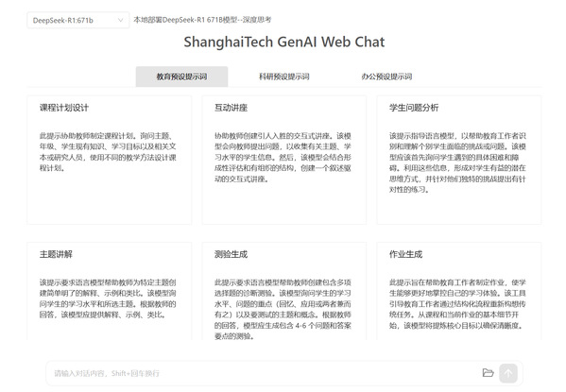566x392 pixels.
Task: Click the send arrow button
Action: coord(508,373)
